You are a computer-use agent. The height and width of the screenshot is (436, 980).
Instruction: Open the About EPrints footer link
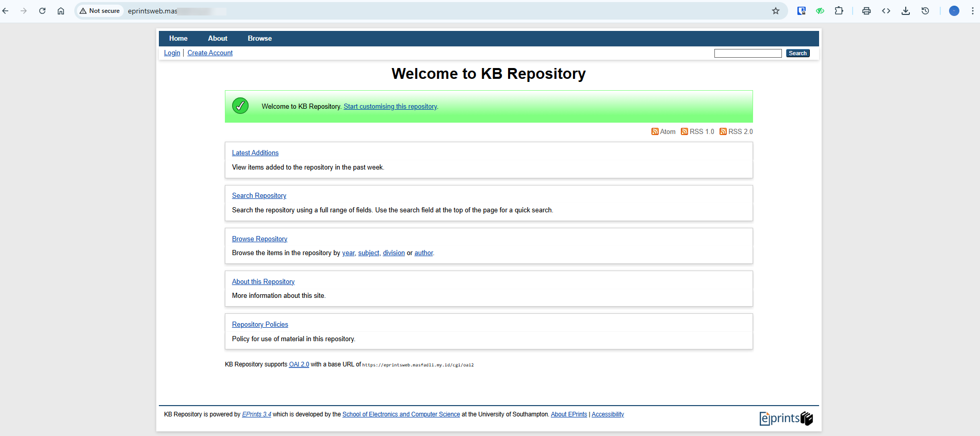click(569, 414)
